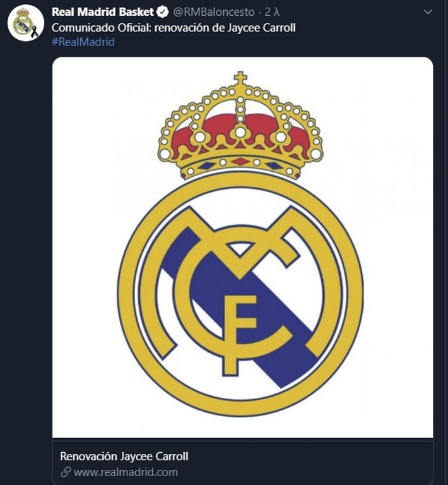The height and width of the screenshot is (485, 448).
Task: Open the Real Madrid crest card image
Action: click(x=242, y=247)
